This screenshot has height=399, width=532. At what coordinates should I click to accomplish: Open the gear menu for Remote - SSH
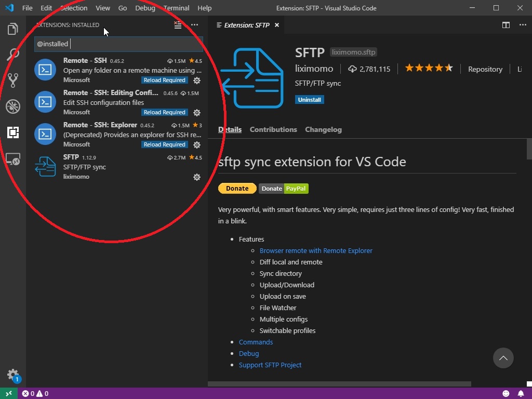click(x=197, y=81)
